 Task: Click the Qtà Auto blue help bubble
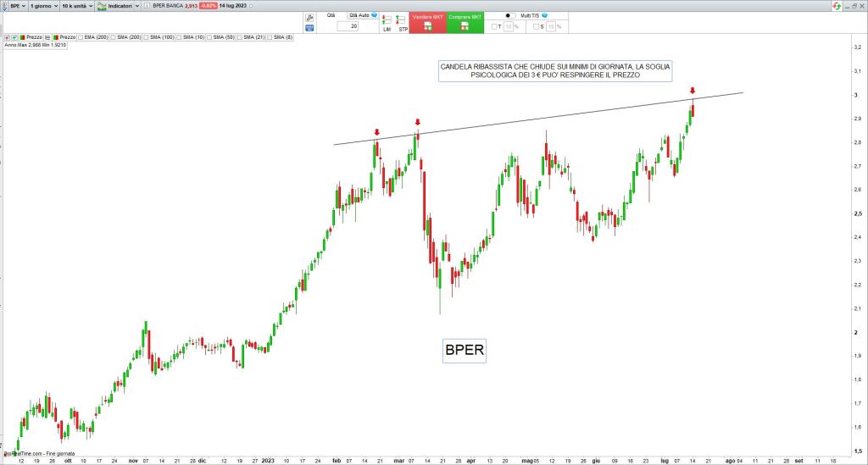[x=374, y=15]
